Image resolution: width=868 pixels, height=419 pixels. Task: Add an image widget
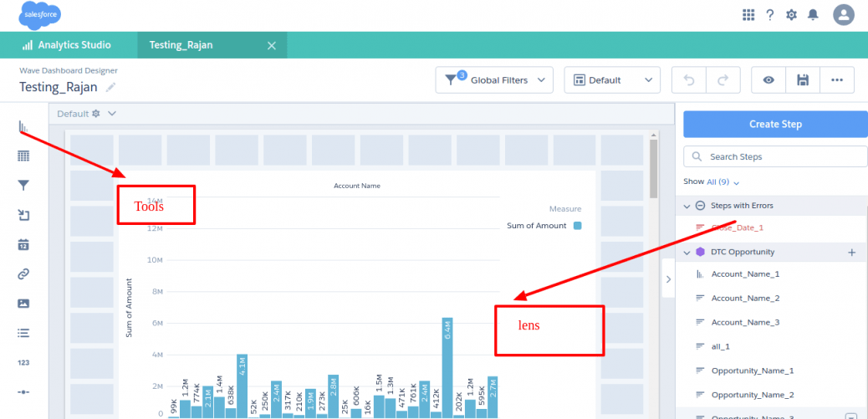(23, 304)
